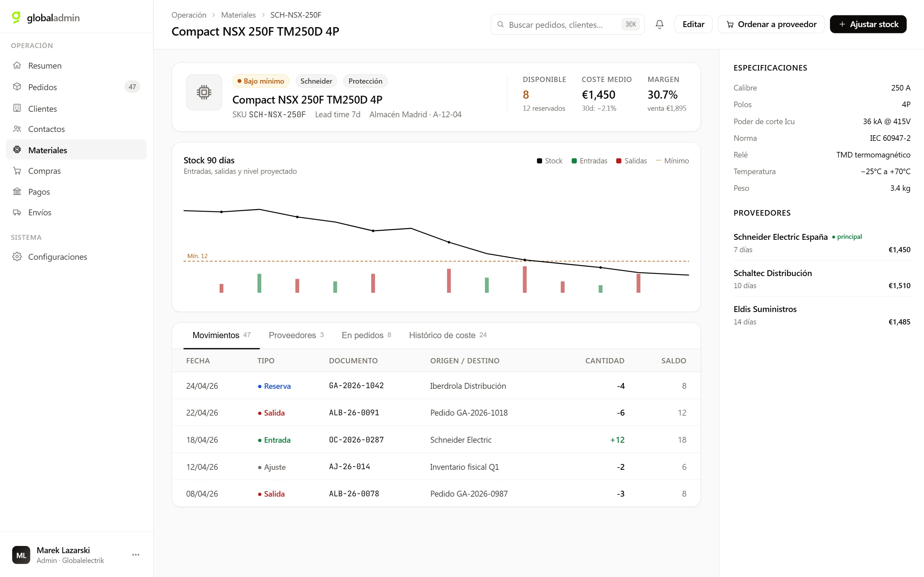Image resolution: width=924 pixels, height=577 pixels.
Task: Open document OC-2026-0287
Action: pyautogui.click(x=356, y=440)
